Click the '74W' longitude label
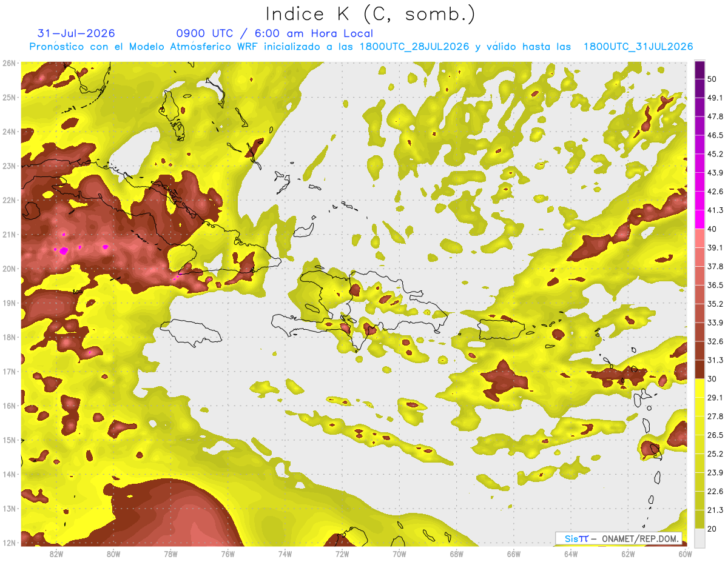728x562 pixels. [285, 554]
